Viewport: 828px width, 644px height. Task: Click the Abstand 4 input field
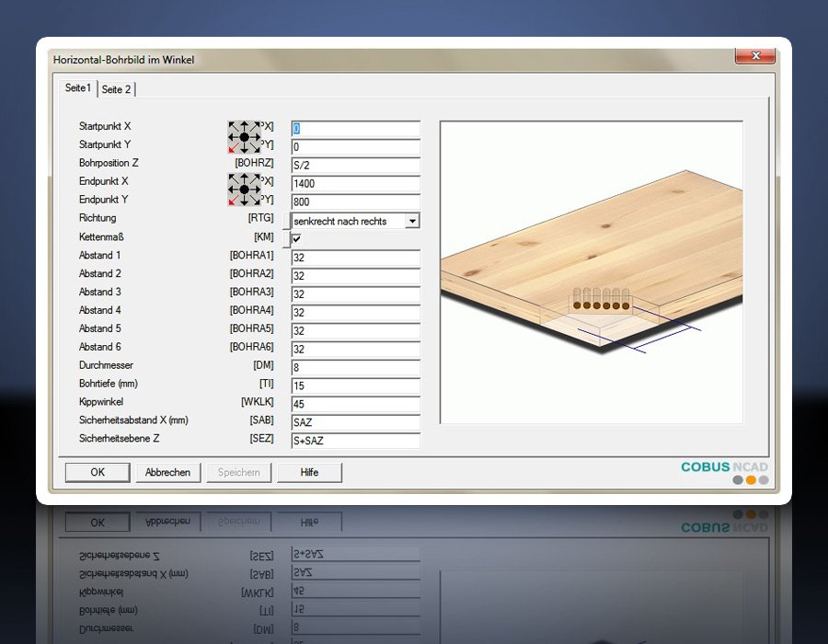(355, 313)
